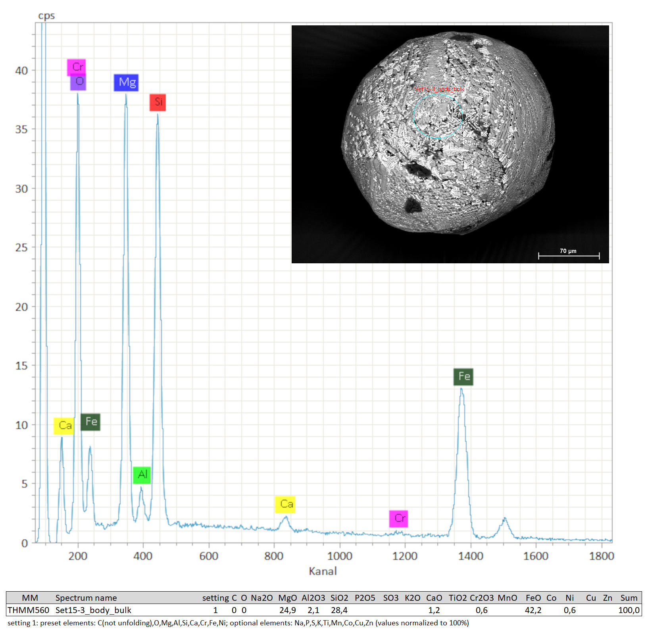Image resolution: width=646 pixels, height=644 pixels.
Task: Click the blue Mg peak label
Action: click(126, 82)
